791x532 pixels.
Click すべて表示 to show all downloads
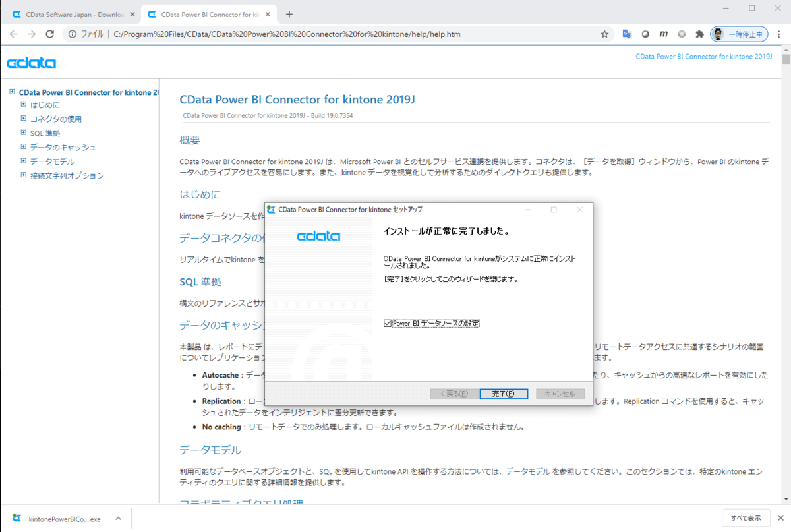click(746, 518)
